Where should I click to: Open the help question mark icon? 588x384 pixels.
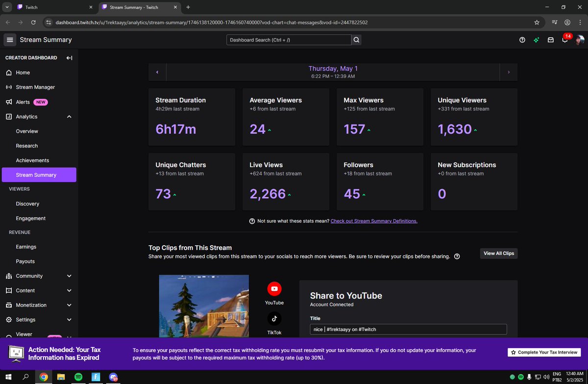point(522,40)
